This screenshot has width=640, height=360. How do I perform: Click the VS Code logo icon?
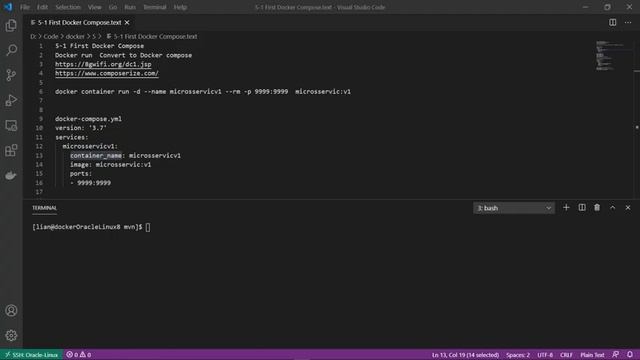[8, 7]
